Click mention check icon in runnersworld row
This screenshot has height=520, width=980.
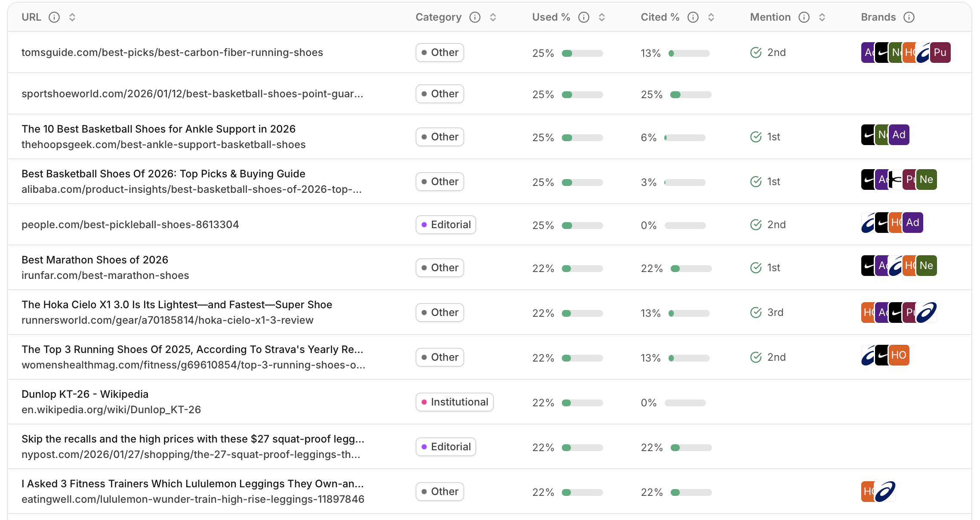point(756,313)
